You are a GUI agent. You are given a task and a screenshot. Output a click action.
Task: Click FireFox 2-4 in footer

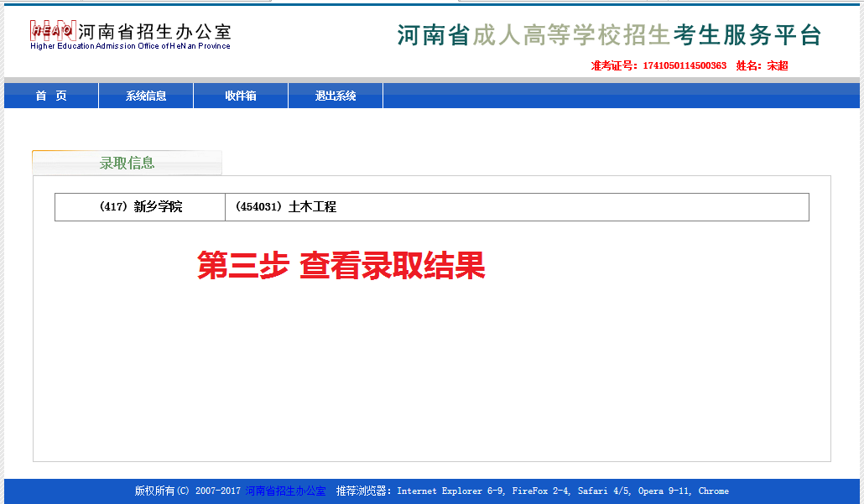541,491
